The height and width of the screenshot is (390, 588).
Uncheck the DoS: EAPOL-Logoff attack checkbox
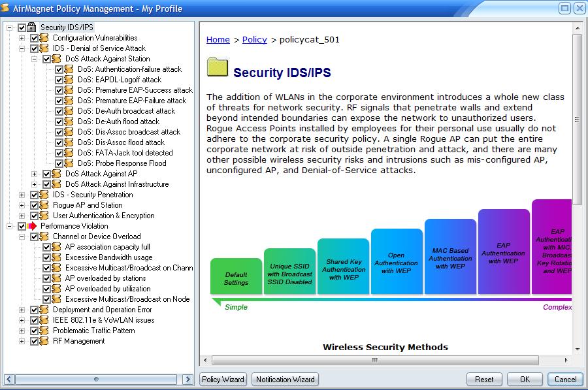(x=59, y=80)
